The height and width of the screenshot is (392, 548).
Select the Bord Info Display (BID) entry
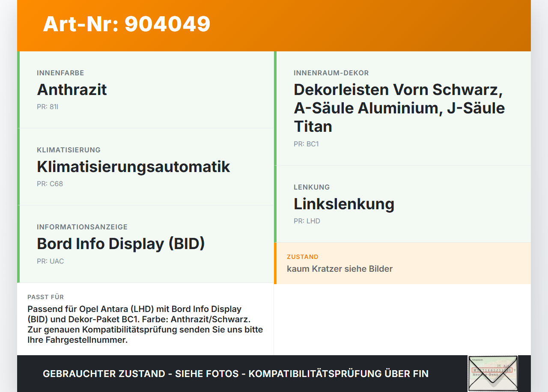[146, 244]
